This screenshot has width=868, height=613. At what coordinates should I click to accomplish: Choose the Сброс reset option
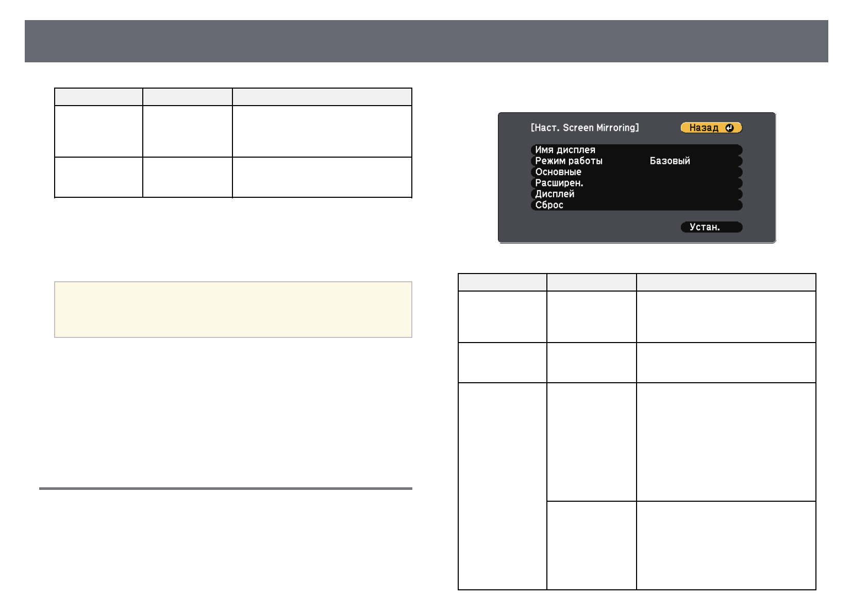point(549,205)
